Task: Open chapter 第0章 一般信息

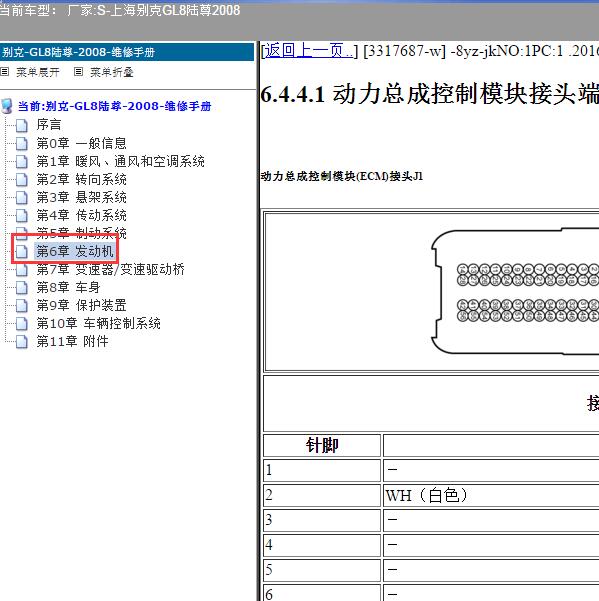Action: (x=81, y=143)
